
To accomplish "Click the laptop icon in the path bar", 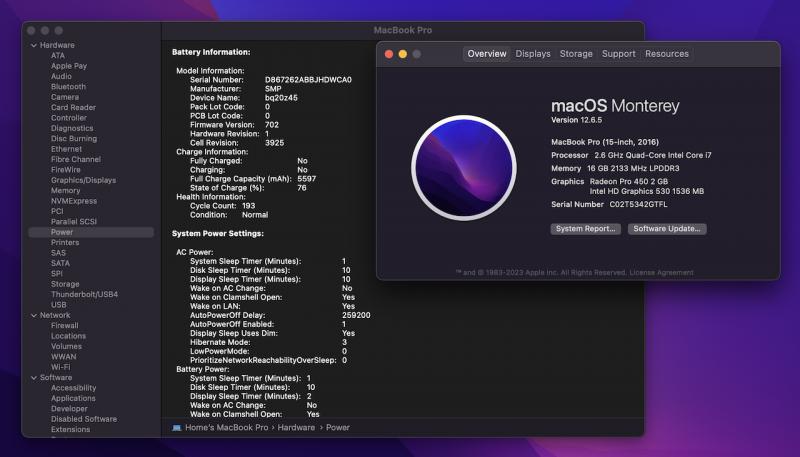I will (177, 427).
